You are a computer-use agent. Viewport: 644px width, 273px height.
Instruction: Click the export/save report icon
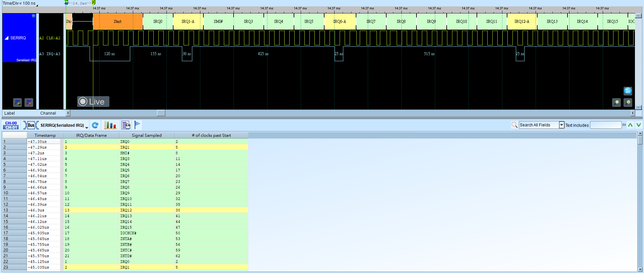coord(126,125)
